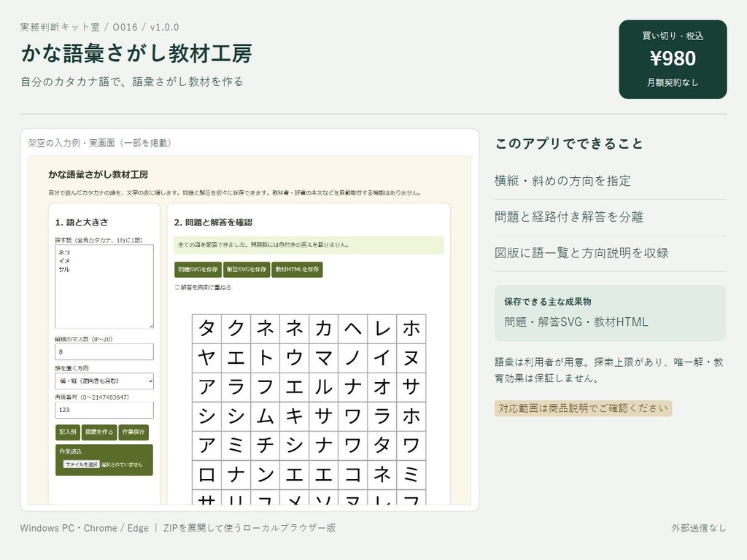Select the 図版に語一覧と方向説明を収録 feature line
Viewport: 747px width, 560px height.
point(581,253)
